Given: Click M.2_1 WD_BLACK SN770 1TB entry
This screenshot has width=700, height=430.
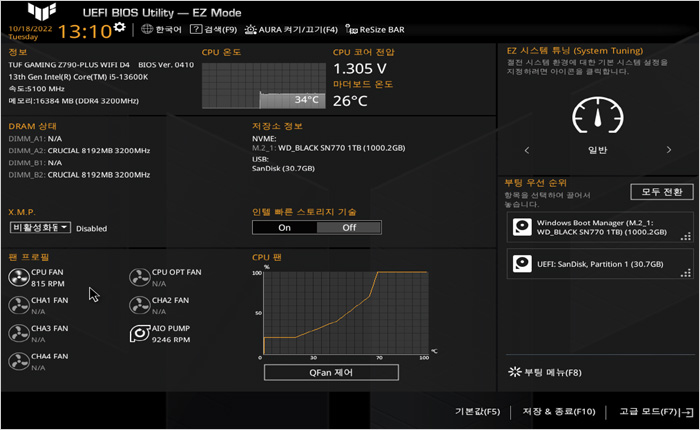Looking at the screenshot, I should tap(329, 148).
